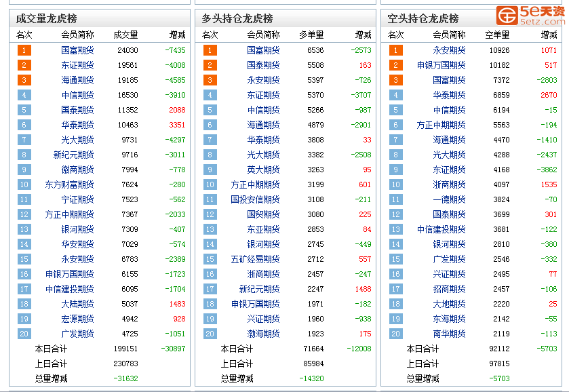Viewport: 569px width, 392px height.
Task: Open the 国投安信期货 member link
Action: (x=255, y=199)
